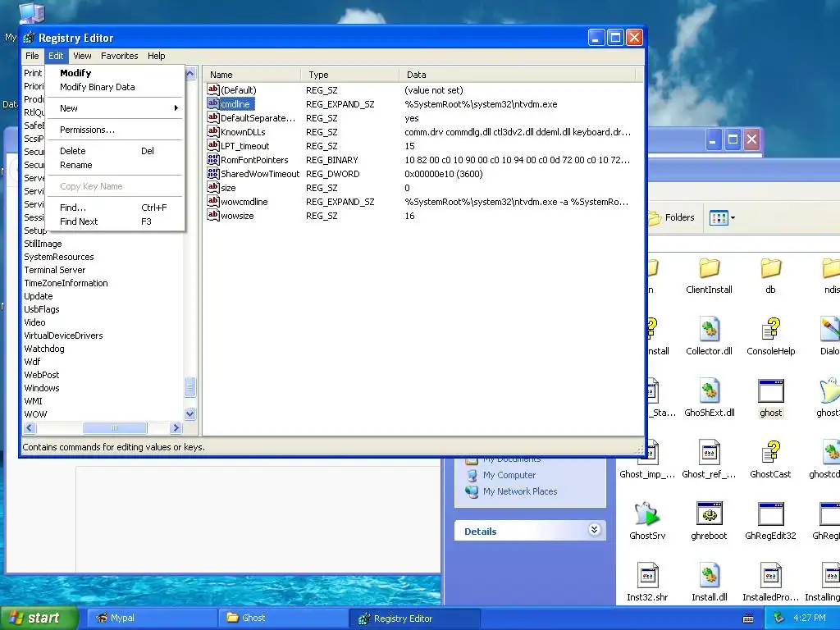Click the Inst32.shr file icon
The height and width of the screenshot is (630, 840).
pyautogui.click(x=647, y=575)
